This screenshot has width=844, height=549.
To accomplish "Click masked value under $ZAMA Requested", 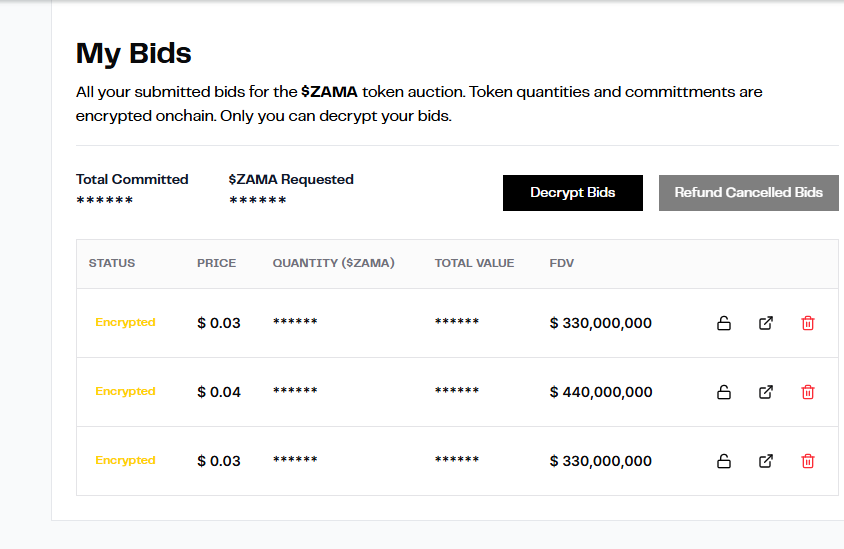I will coord(258,201).
